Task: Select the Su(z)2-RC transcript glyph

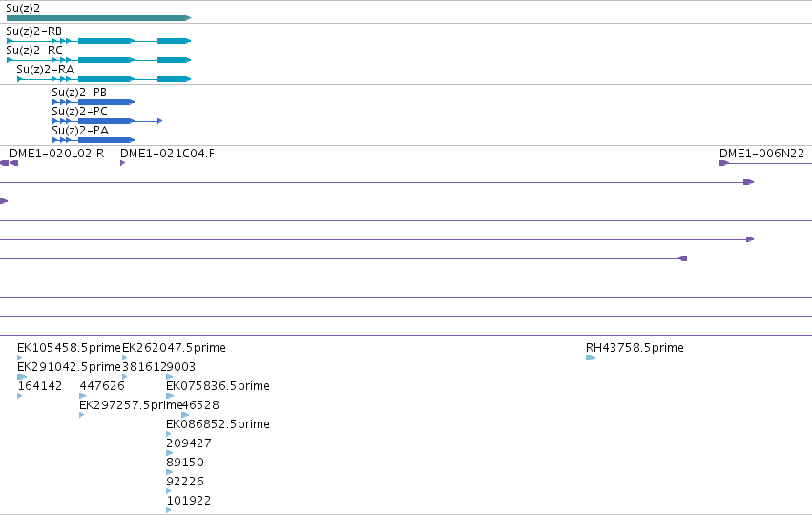Action: click(x=98, y=60)
